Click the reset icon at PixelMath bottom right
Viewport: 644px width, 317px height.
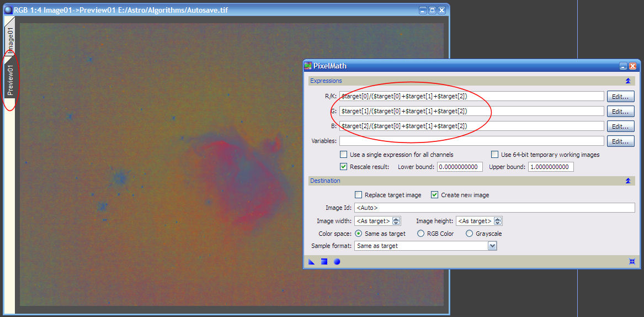tap(632, 261)
